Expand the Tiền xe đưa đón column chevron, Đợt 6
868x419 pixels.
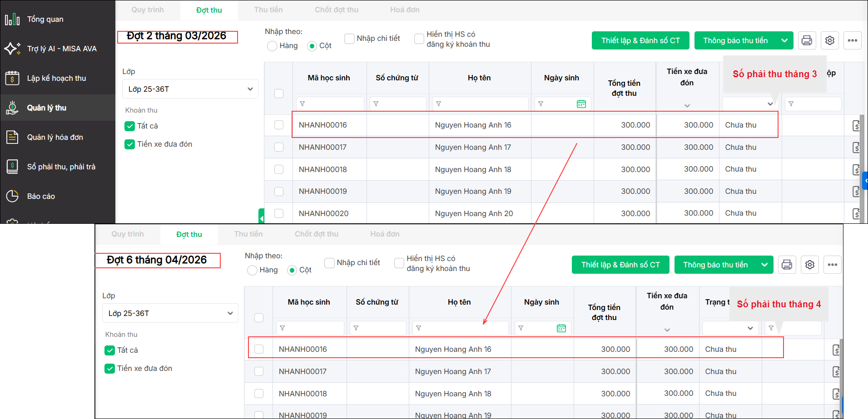coord(667,330)
